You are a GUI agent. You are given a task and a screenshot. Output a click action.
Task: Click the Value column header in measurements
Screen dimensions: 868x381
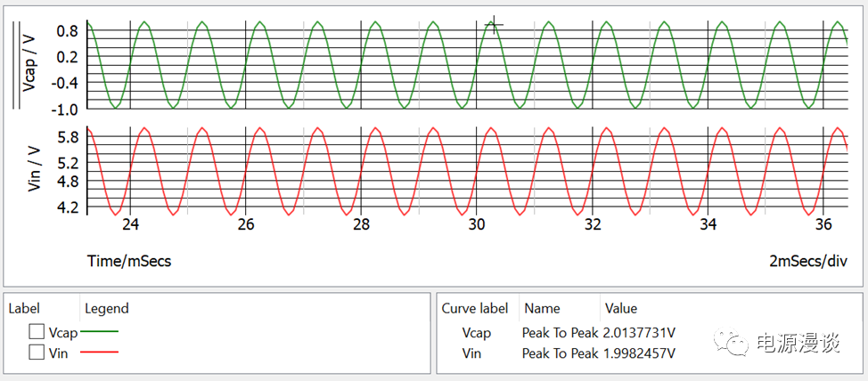click(621, 308)
